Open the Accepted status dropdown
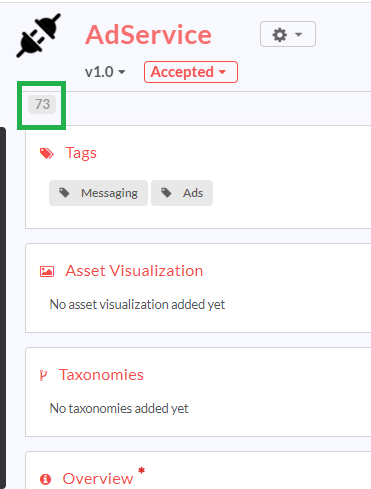Screen dimensions: 371x489 191,72
